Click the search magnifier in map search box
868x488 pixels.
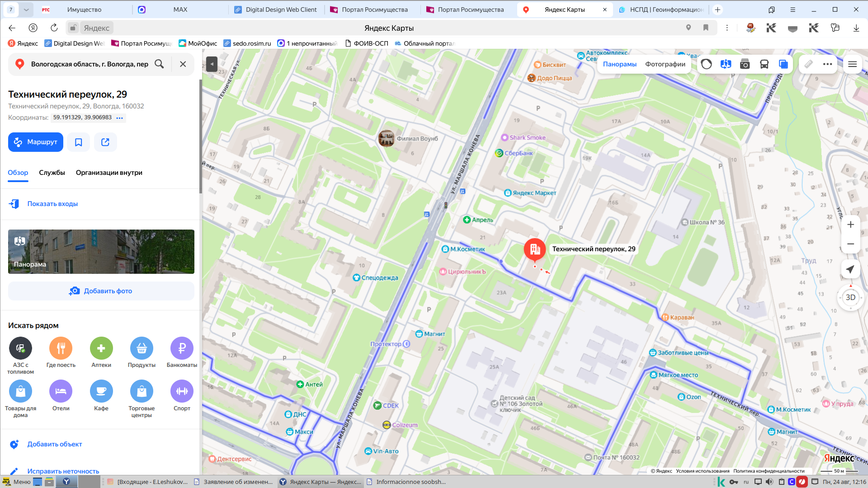coord(159,64)
